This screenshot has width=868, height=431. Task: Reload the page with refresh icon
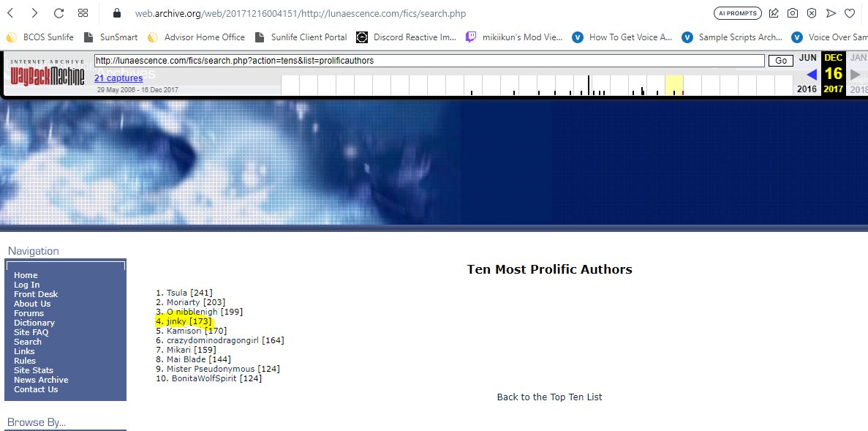point(59,12)
